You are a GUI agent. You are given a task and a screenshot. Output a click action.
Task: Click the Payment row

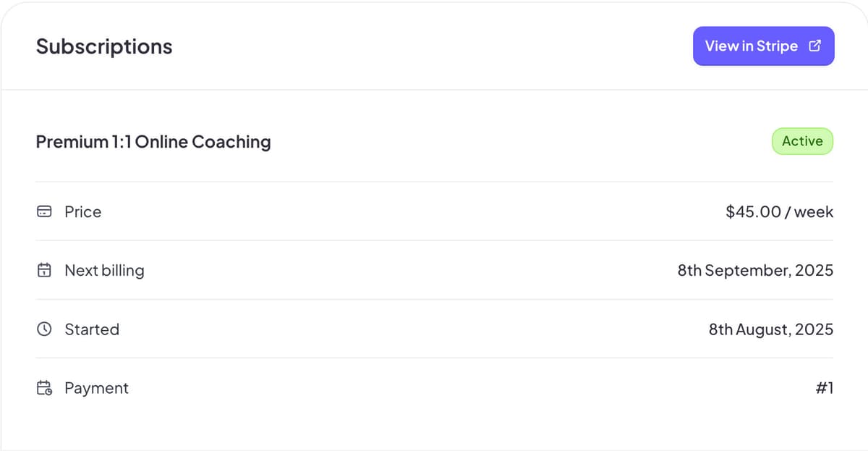pyautogui.click(x=435, y=388)
